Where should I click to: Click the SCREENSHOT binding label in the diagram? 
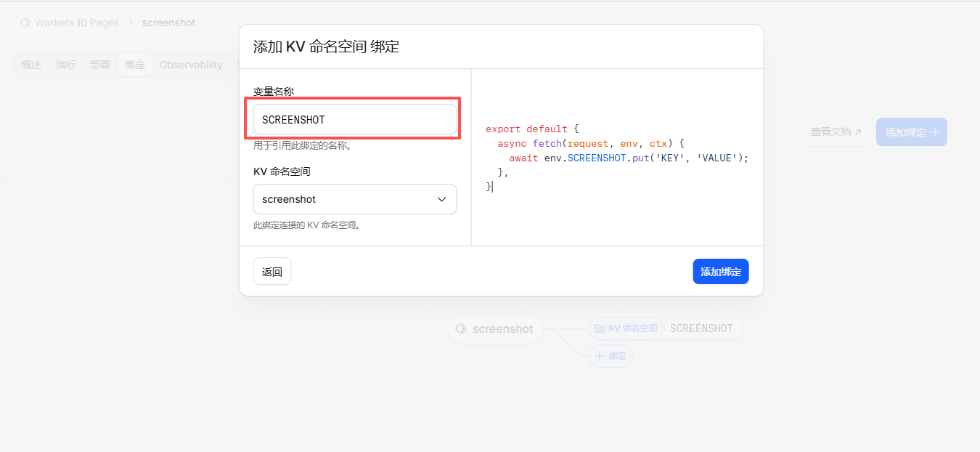pyautogui.click(x=701, y=328)
